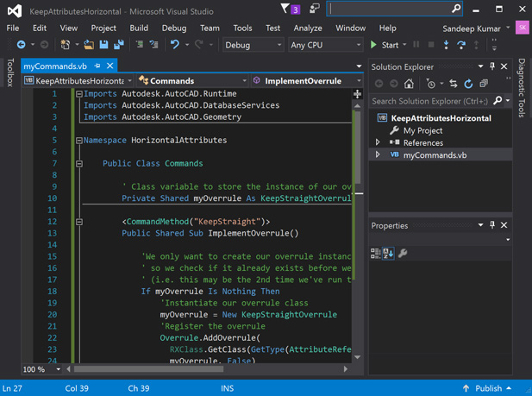Open the KeepAttributesHorizontal project dropdown
532x396 pixels.
[x=78, y=81]
